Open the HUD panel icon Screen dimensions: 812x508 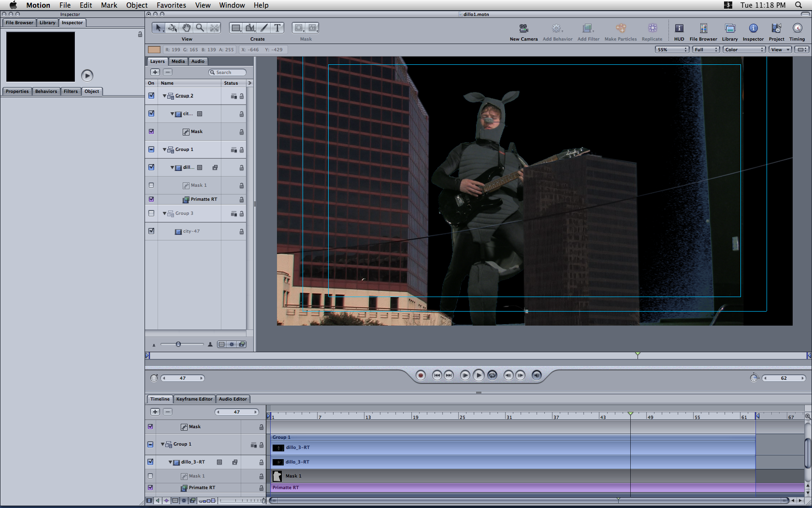pyautogui.click(x=679, y=29)
